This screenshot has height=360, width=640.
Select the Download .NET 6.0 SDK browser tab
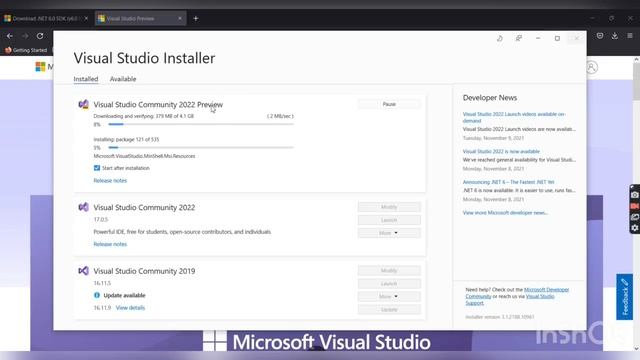[x=46, y=18]
